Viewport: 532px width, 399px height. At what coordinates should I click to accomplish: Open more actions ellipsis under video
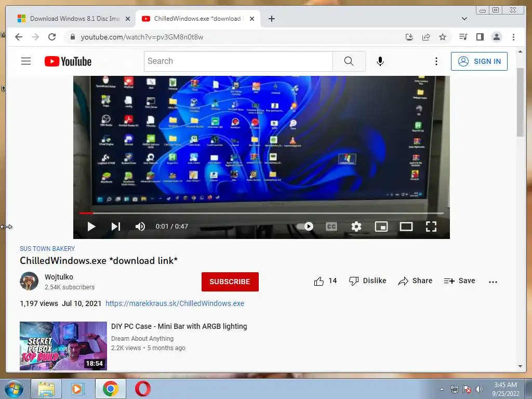[x=493, y=282]
